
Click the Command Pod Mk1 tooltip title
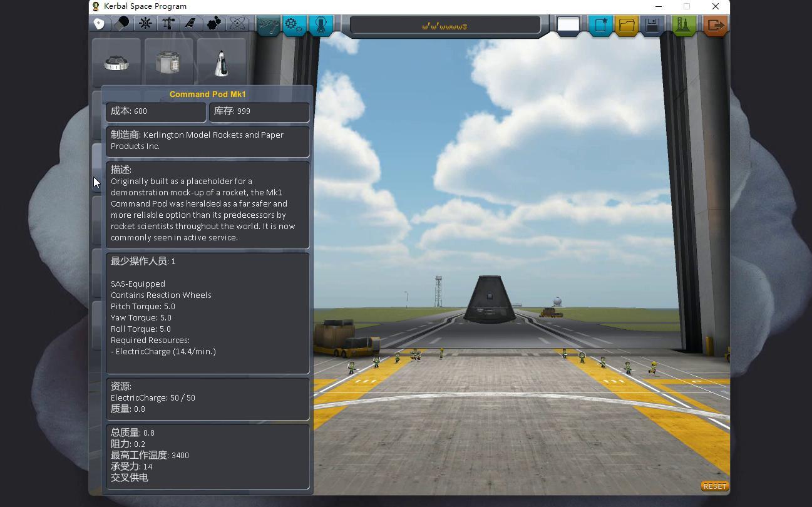point(208,94)
